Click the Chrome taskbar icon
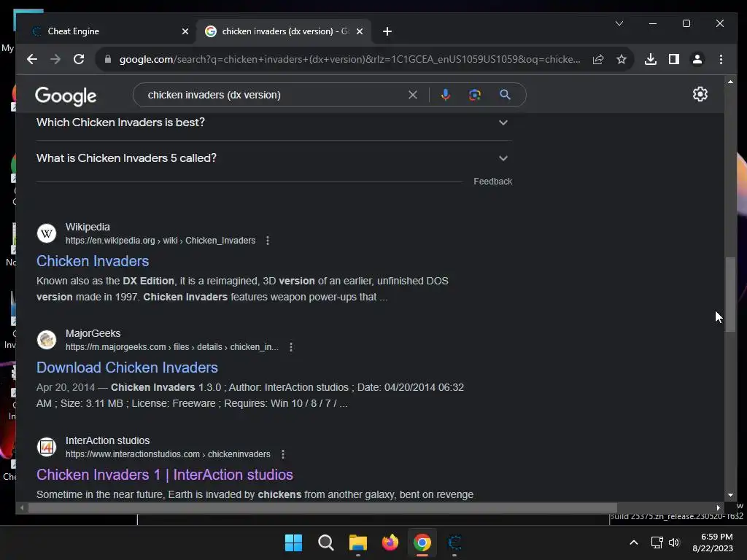747x560 pixels. pos(422,542)
